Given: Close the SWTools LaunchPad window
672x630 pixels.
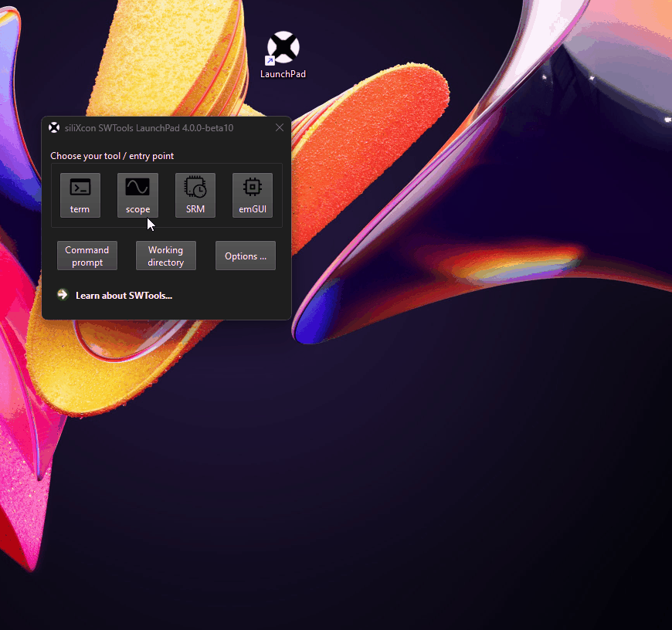Looking at the screenshot, I should [x=280, y=127].
